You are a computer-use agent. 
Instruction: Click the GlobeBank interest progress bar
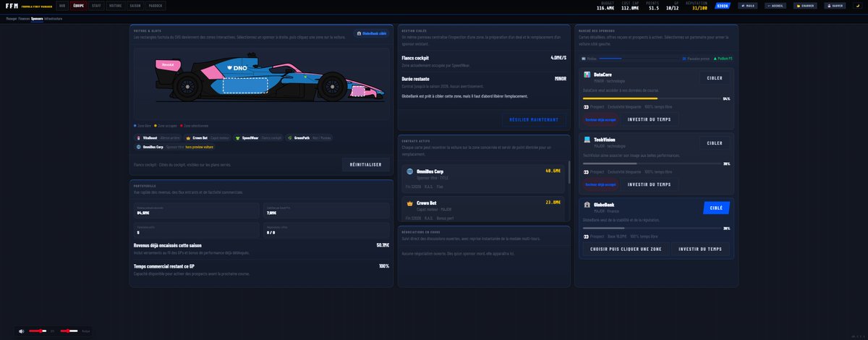[x=651, y=229]
